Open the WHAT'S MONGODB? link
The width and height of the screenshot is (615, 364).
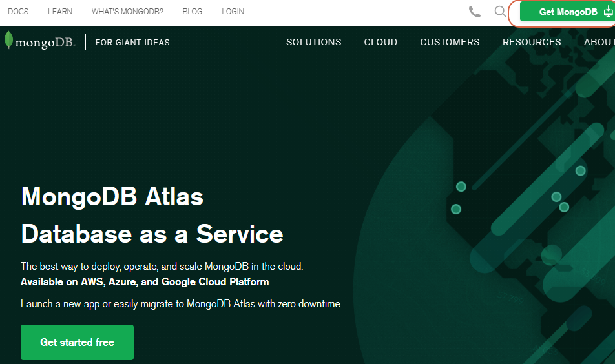[x=127, y=12]
